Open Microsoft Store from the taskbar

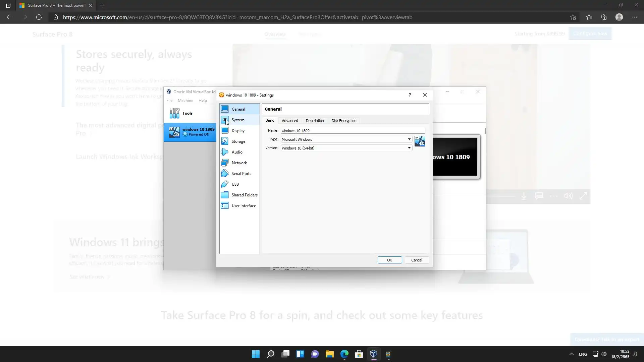click(359, 354)
